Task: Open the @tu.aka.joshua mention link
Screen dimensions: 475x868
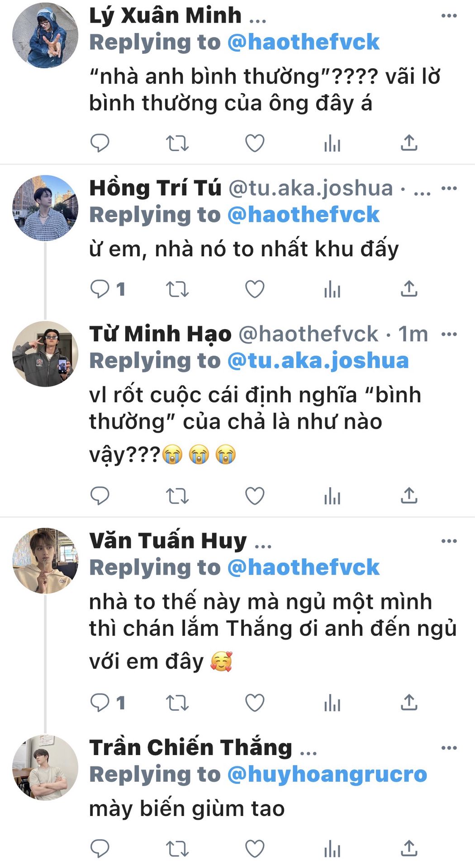Action: pos(318,361)
